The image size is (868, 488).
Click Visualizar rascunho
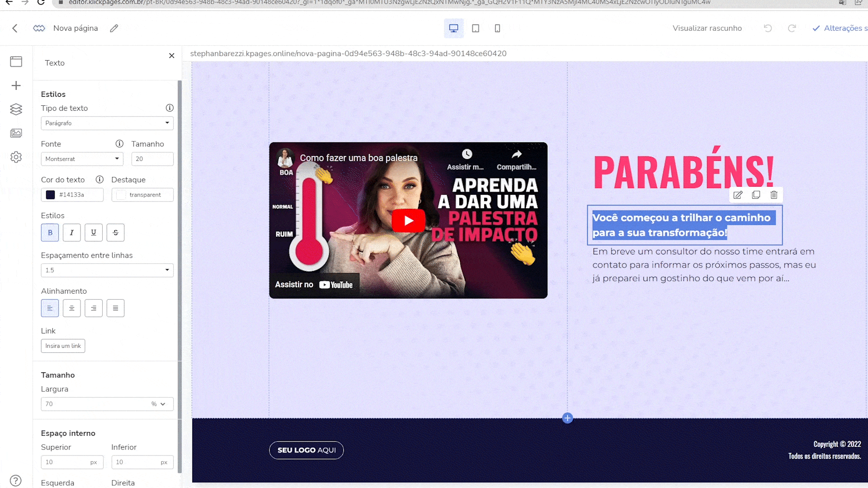coord(707,28)
